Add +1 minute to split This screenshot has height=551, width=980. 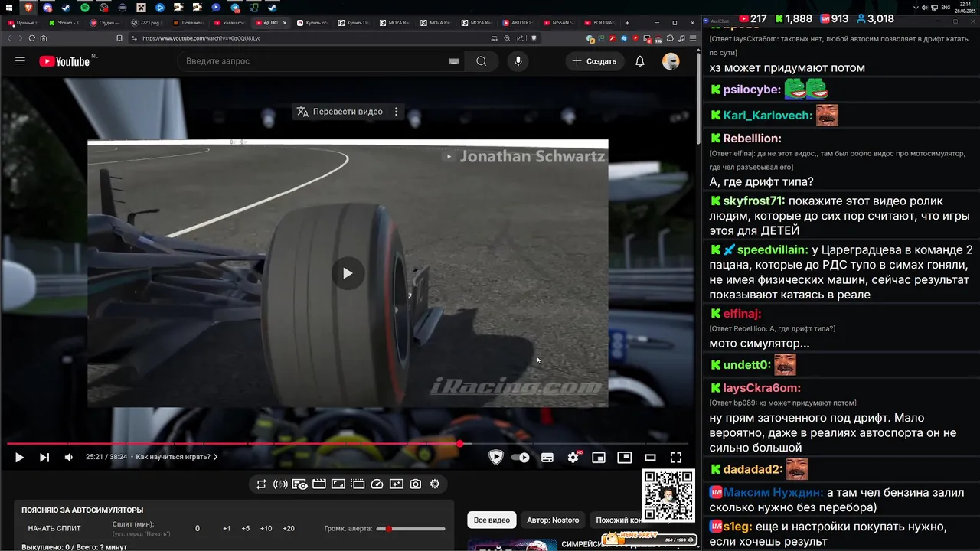[227, 529]
